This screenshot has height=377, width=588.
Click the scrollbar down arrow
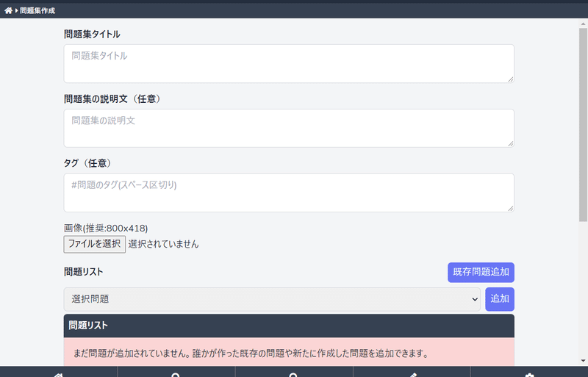pyautogui.click(x=583, y=361)
